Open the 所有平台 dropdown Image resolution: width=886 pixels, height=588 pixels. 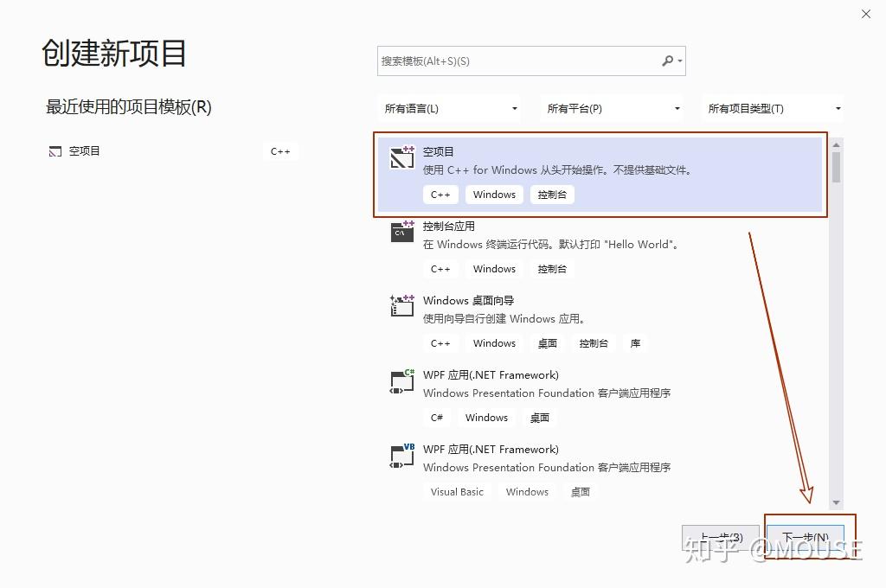point(612,107)
